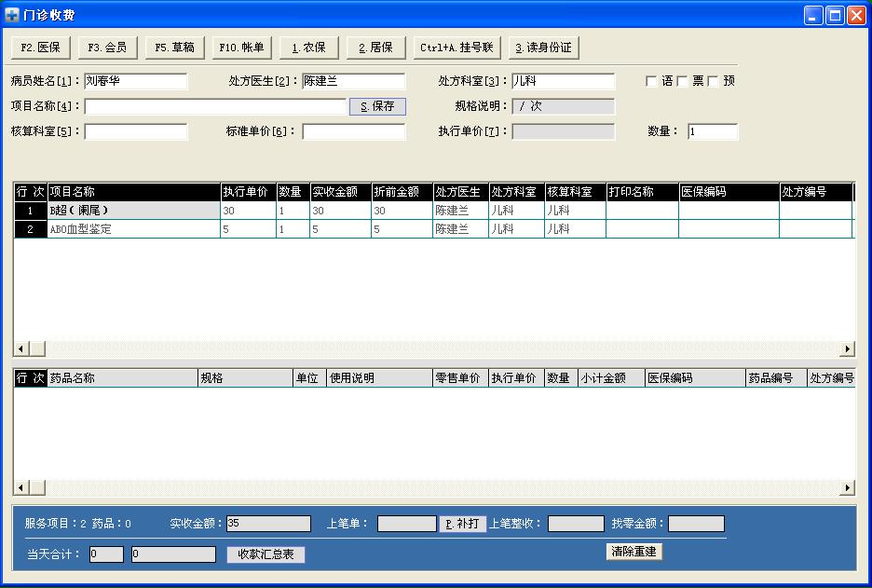Enable the 票 checkbox
Image resolution: width=872 pixels, height=588 pixels.
coord(682,82)
